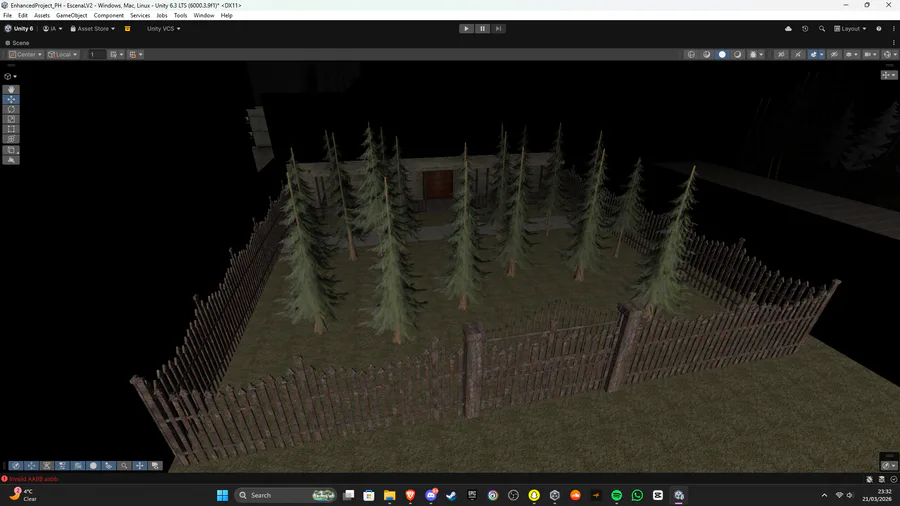Click the last icon in bottom overlay toolbar
The height and width of the screenshot is (506, 900).
coord(155,466)
